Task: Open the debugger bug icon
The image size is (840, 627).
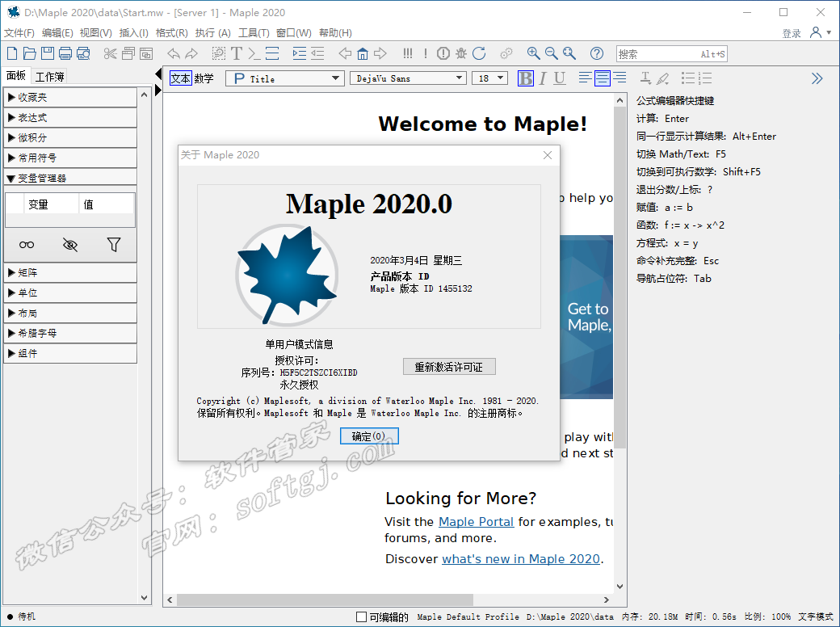Action: 461,53
